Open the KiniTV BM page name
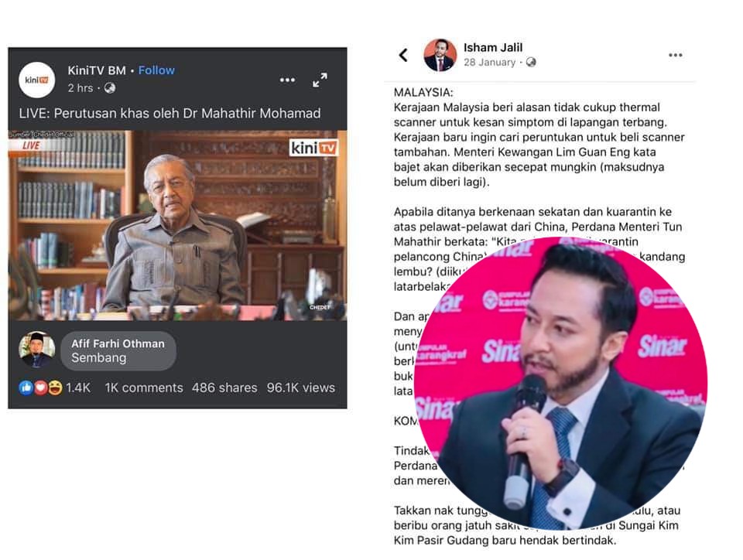The width and height of the screenshot is (743, 560). point(97,70)
